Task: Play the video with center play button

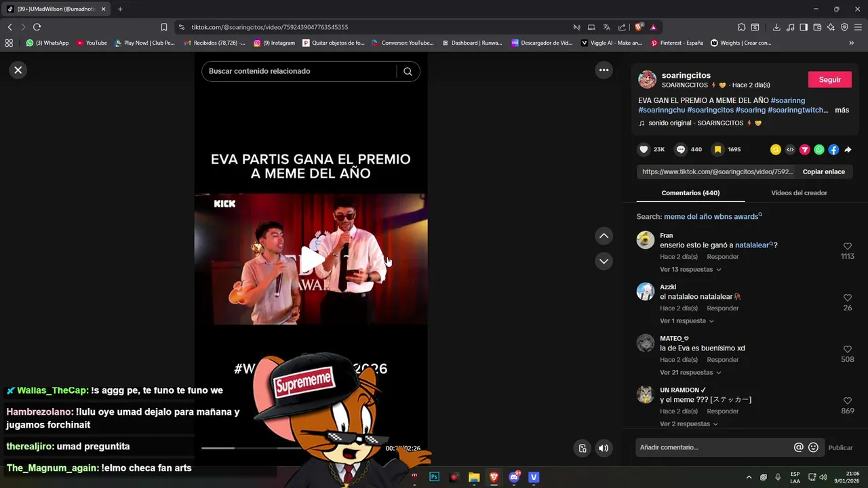Action: [311, 260]
